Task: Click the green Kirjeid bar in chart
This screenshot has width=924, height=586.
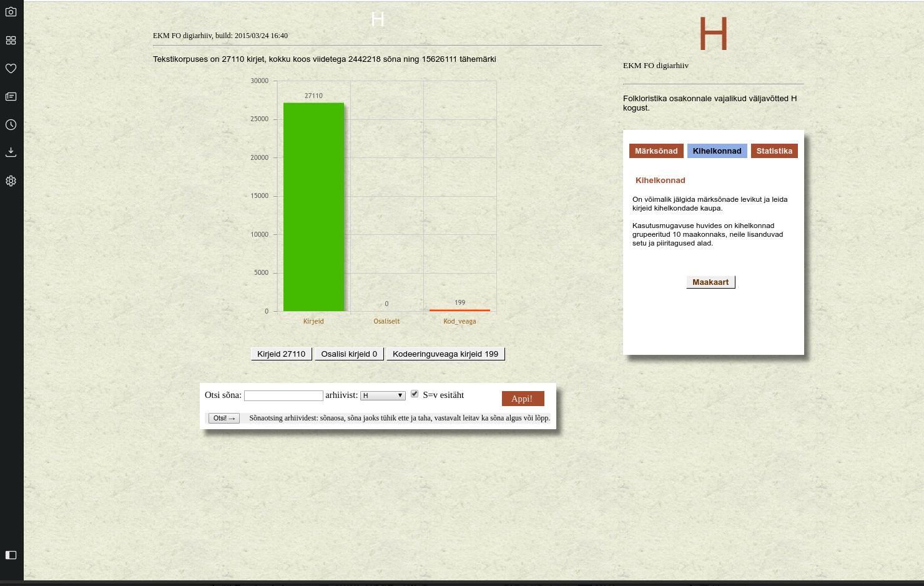Action: pyautogui.click(x=313, y=206)
